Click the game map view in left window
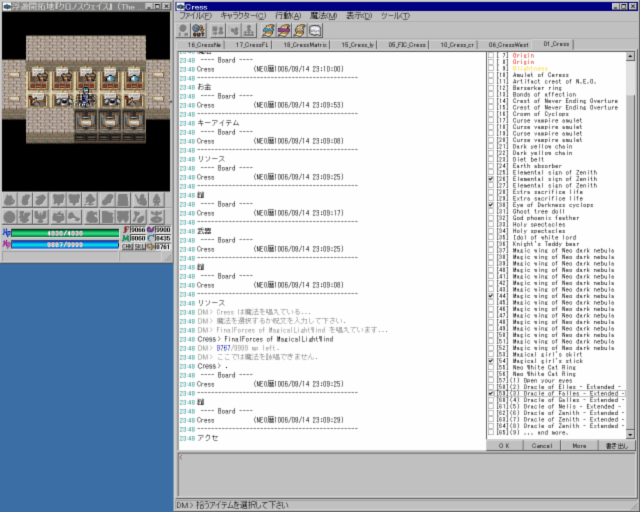 86,101
